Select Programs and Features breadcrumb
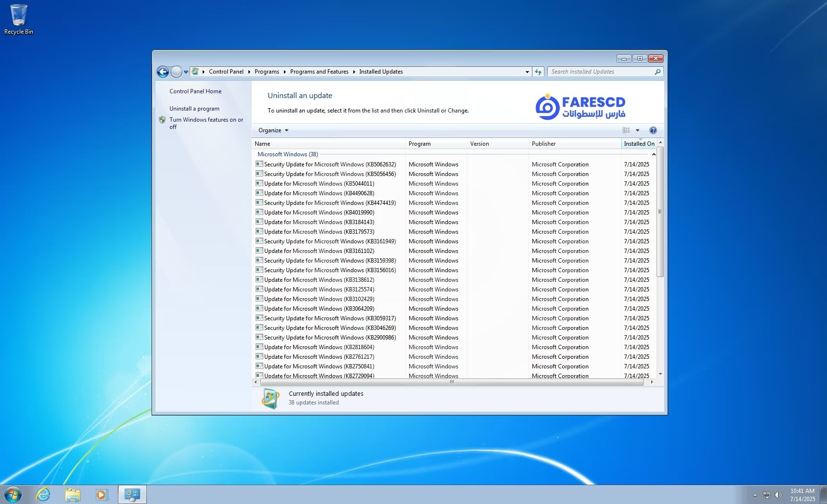 [x=319, y=72]
